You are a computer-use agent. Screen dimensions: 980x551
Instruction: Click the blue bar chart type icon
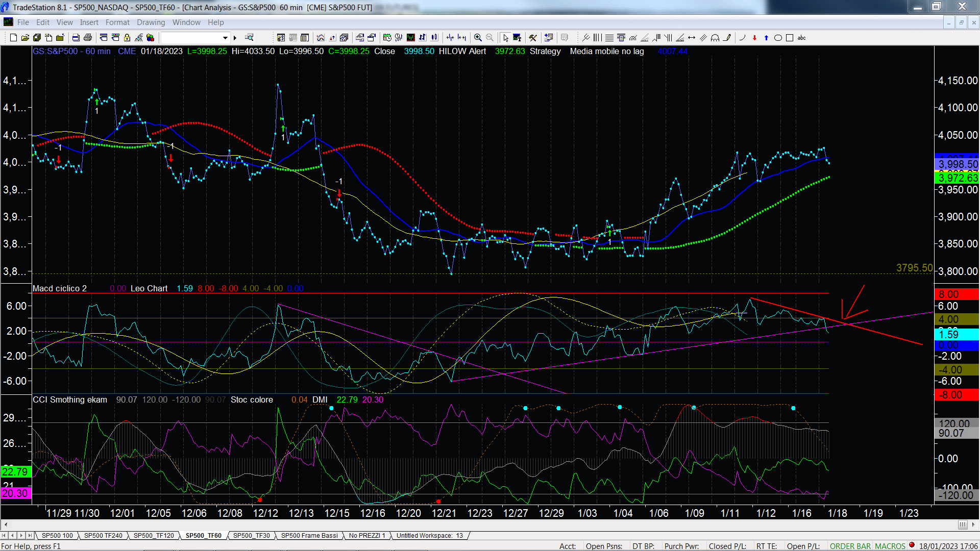423,38
